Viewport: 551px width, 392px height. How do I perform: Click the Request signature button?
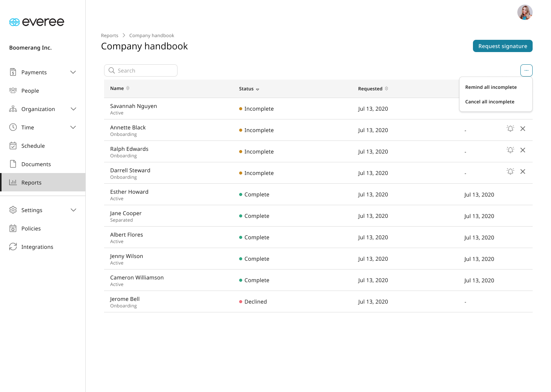pyautogui.click(x=502, y=46)
